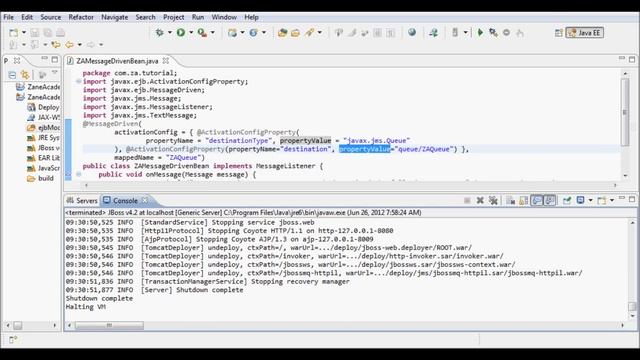Open the Navigate menu
This screenshot has width=640, height=360.
[115, 17]
